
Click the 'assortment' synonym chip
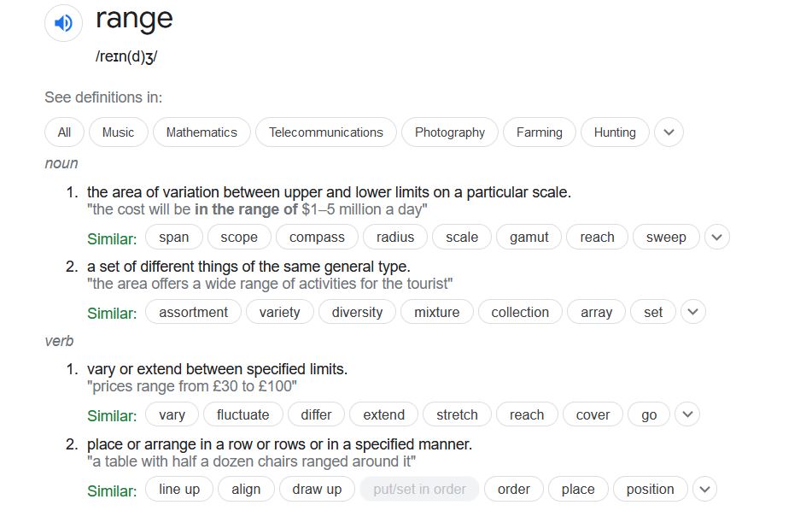click(x=194, y=312)
